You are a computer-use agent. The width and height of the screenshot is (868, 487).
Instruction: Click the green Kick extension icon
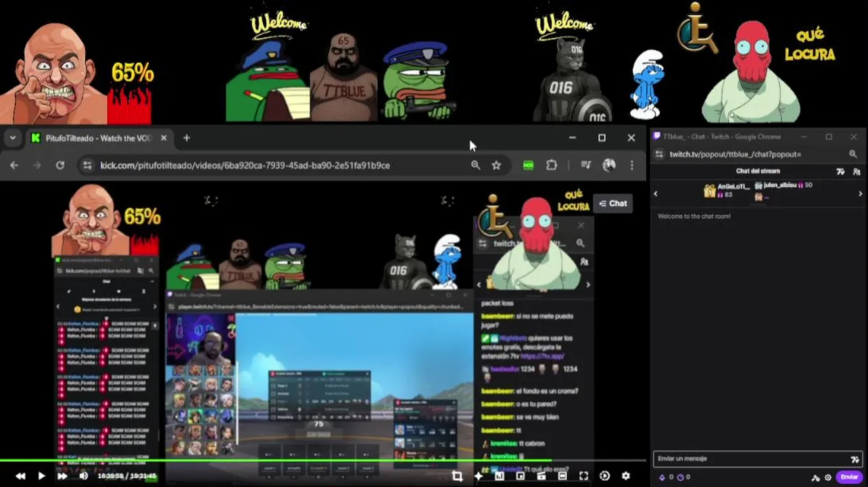tap(529, 165)
